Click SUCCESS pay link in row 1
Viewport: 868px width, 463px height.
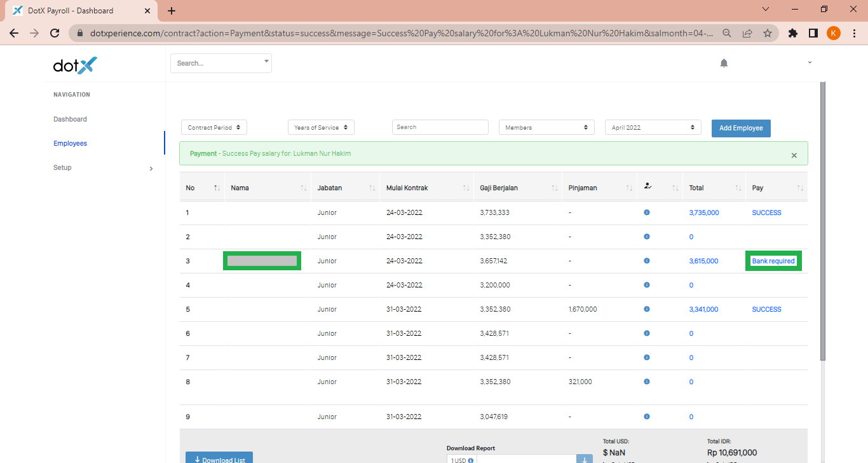click(x=766, y=212)
